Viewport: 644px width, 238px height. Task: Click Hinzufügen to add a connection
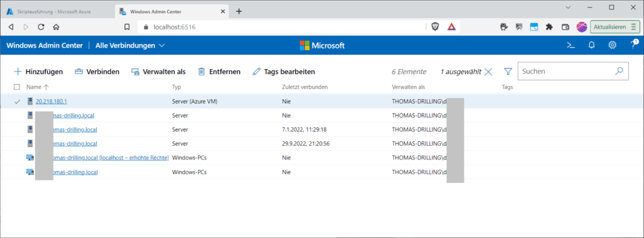click(x=38, y=72)
